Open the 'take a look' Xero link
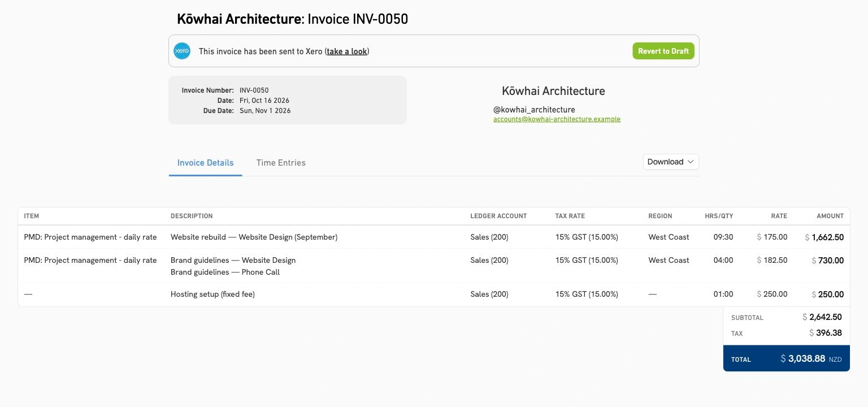Image resolution: width=868 pixels, height=407 pixels. pyautogui.click(x=347, y=51)
